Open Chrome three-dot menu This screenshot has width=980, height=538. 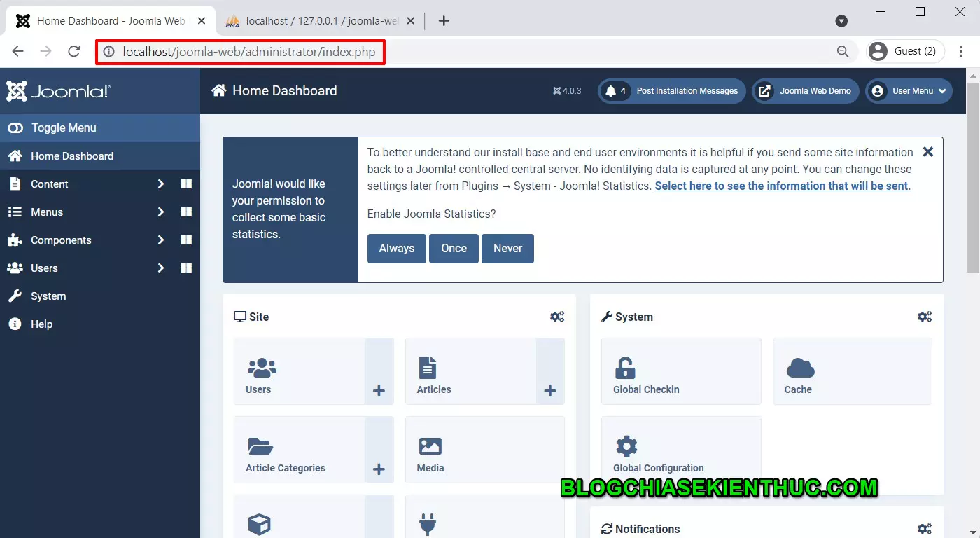(x=962, y=51)
